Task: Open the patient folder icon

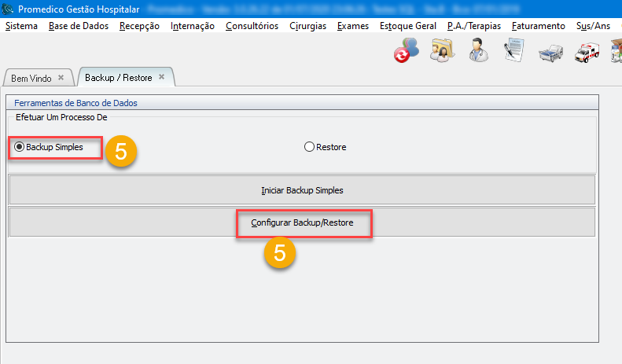Action: [443, 52]
